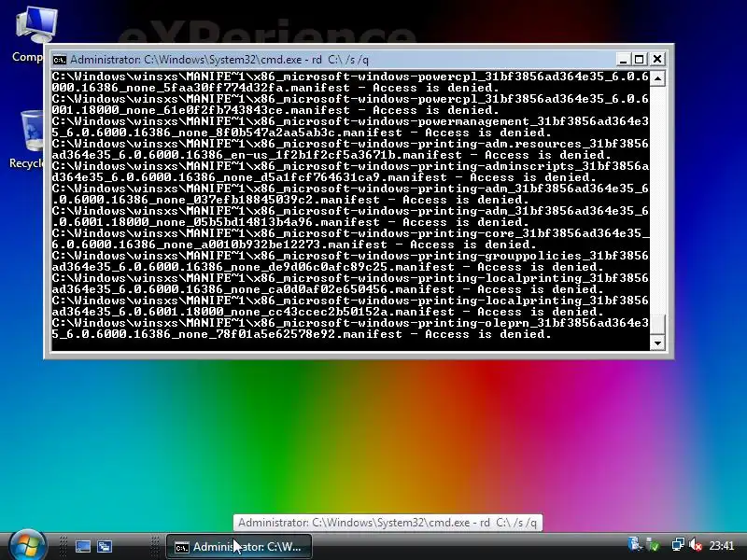747x560 pixels.
Task: Click the cmd vertical scrollbar thumb
Action: click(x=657, y=325)
